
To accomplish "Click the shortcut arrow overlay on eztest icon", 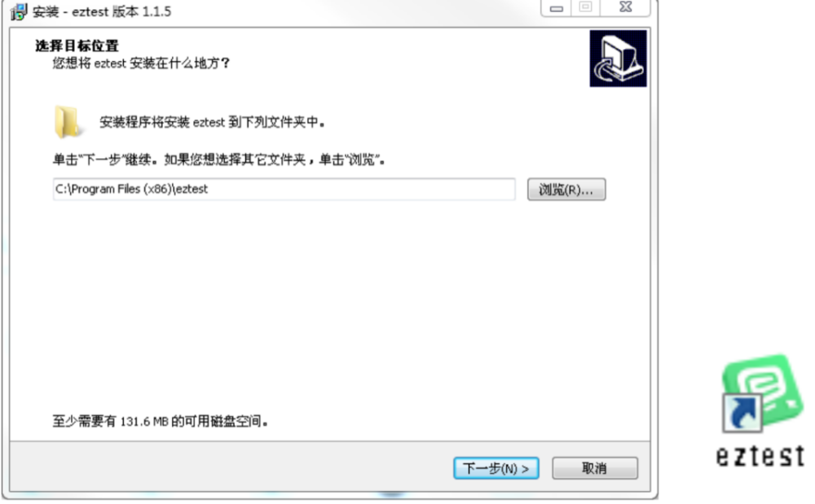I will point(742,413).
